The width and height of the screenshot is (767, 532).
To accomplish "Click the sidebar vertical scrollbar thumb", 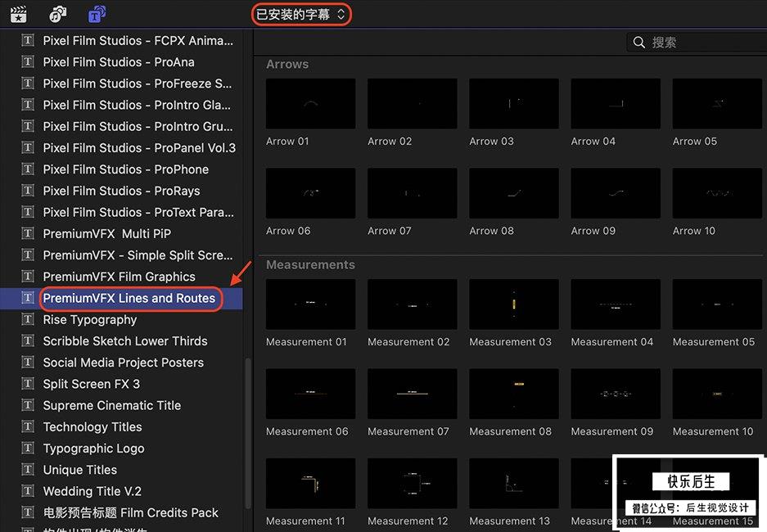I will click(x=247, y=434).
